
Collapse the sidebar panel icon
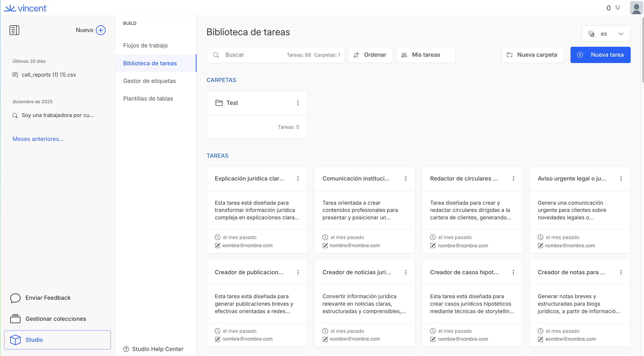[x=14, y=30]
